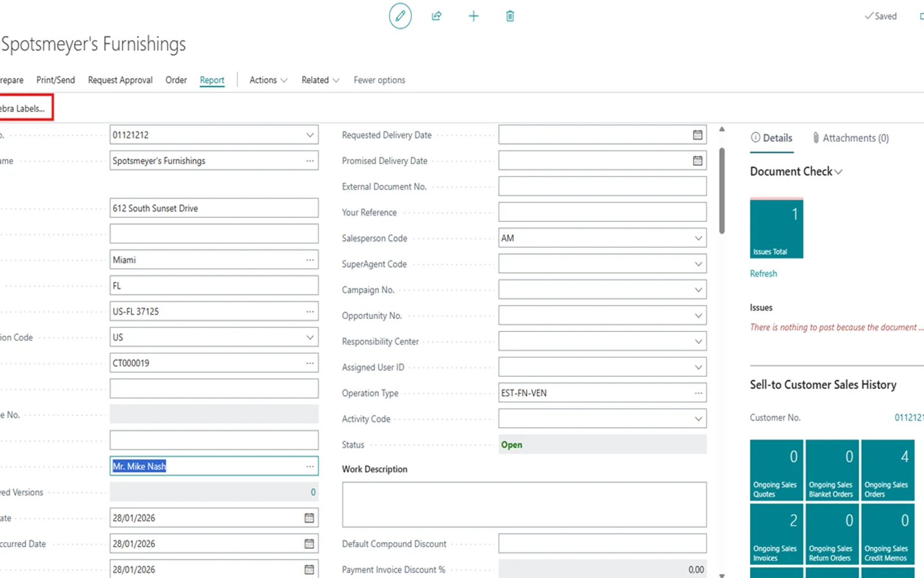Switch to the Attachments (0) tab
This screenshot has width=924, height=578.
[850, 138]
